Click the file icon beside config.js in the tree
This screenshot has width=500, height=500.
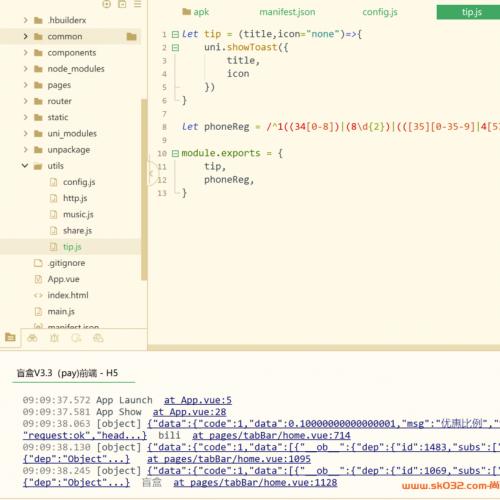[x=53, y=182]
